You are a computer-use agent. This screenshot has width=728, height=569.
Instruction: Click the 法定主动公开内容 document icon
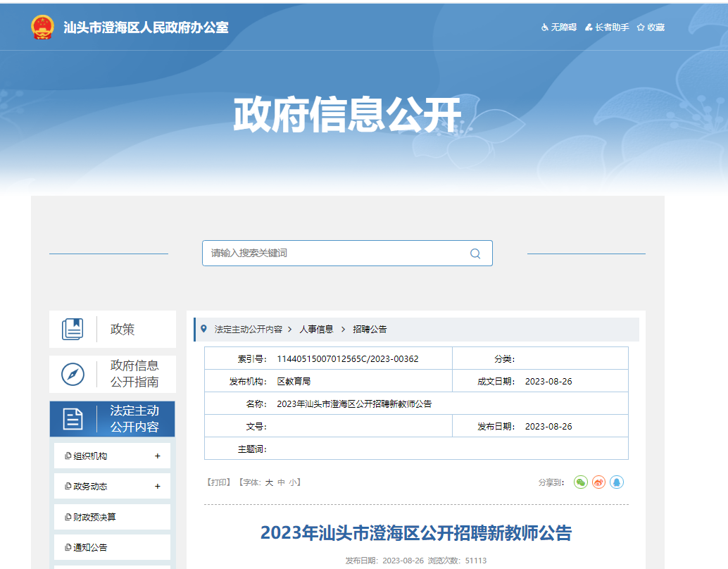click(73, 419)
